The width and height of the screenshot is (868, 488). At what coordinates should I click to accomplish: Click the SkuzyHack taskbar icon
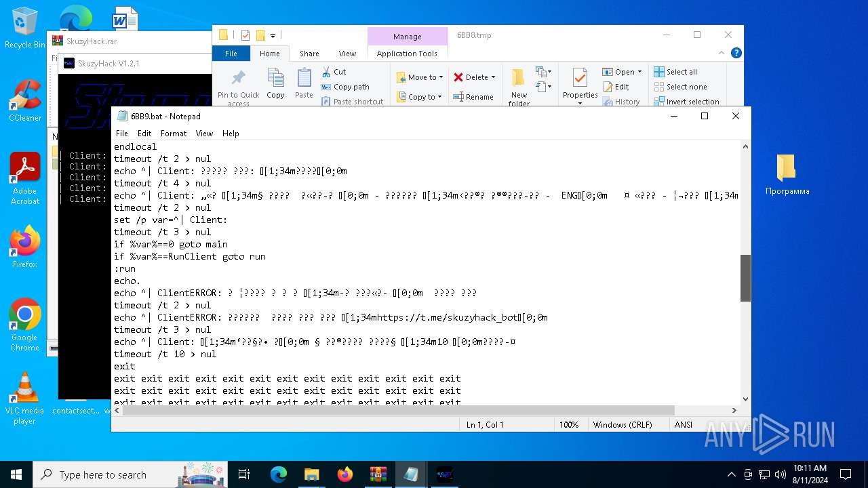[444, 474]
